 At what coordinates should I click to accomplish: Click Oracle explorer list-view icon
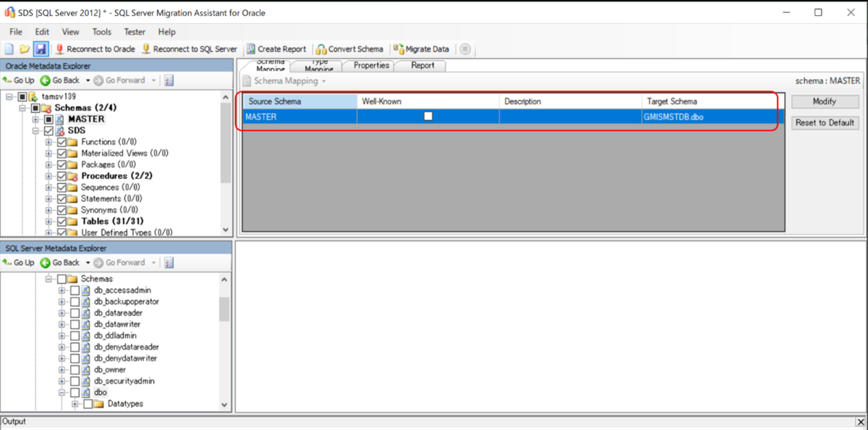point(169,80)
